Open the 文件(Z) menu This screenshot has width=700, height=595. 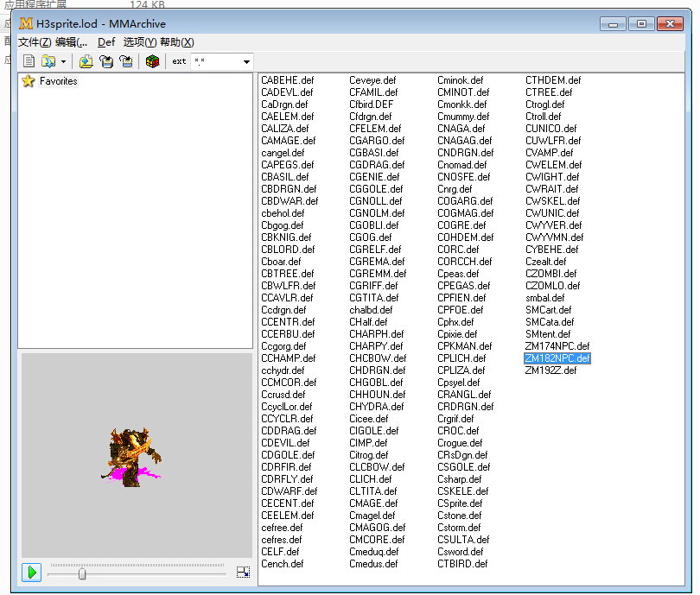point(35,42)
